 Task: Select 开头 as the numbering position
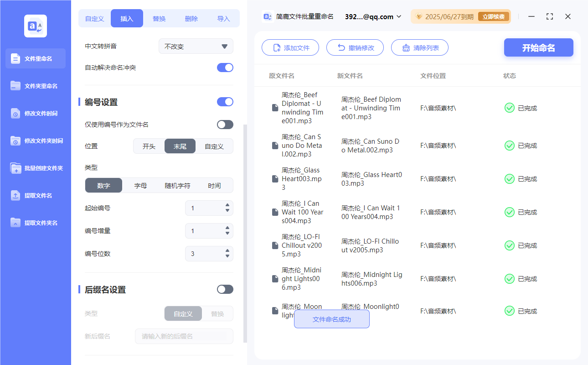(149, 146)
